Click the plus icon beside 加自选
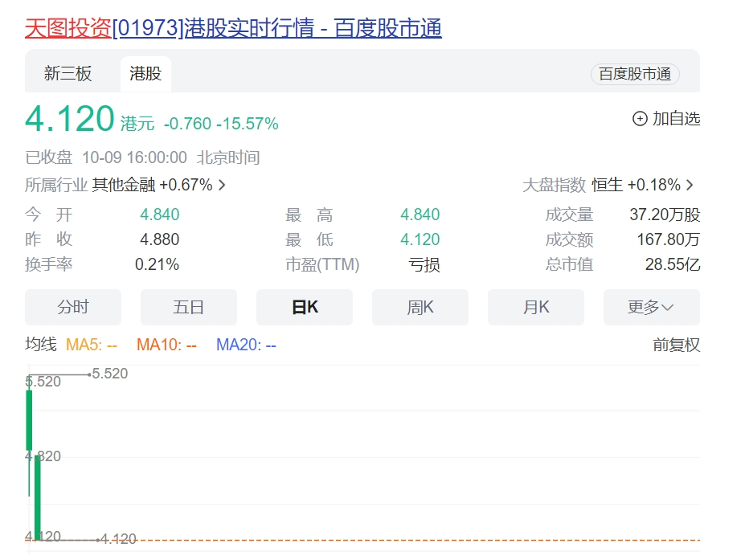 [x=640, y=119]
